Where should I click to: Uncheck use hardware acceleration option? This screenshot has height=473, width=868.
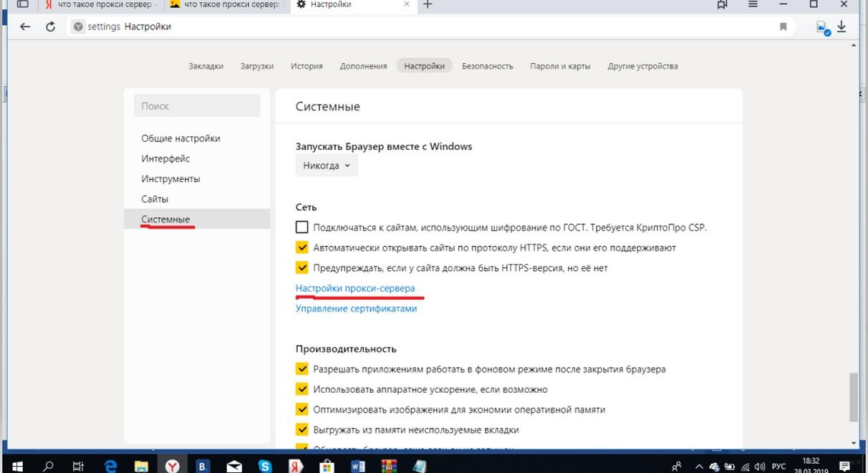pyautogui.click(x=302, y=389)
